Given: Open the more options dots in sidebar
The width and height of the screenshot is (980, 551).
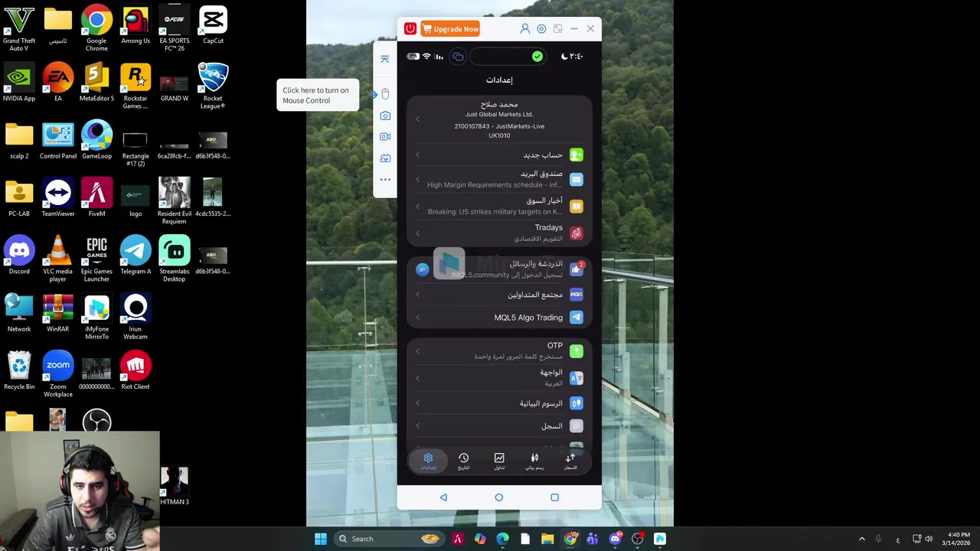Looking at the screenshot, I should coord(385,179).
